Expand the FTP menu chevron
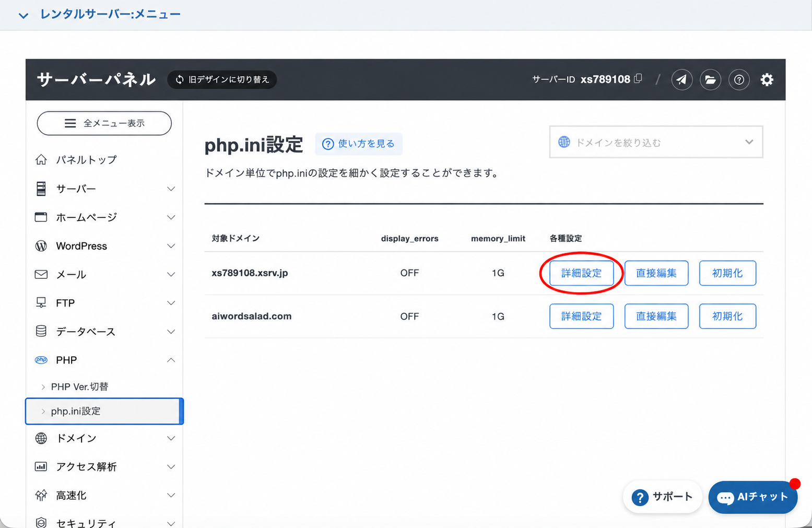The height and width of the screenshot is (528, 812). (x=171, y=303)
